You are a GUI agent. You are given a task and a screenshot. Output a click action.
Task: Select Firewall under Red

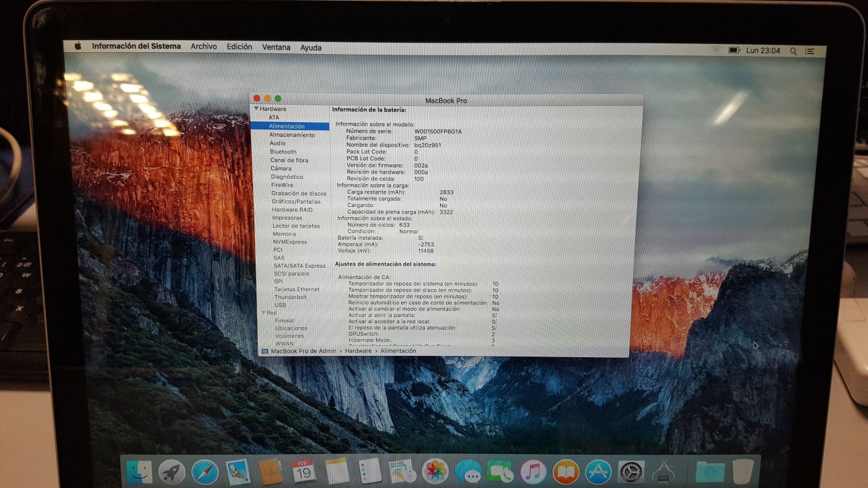(284, 320)
